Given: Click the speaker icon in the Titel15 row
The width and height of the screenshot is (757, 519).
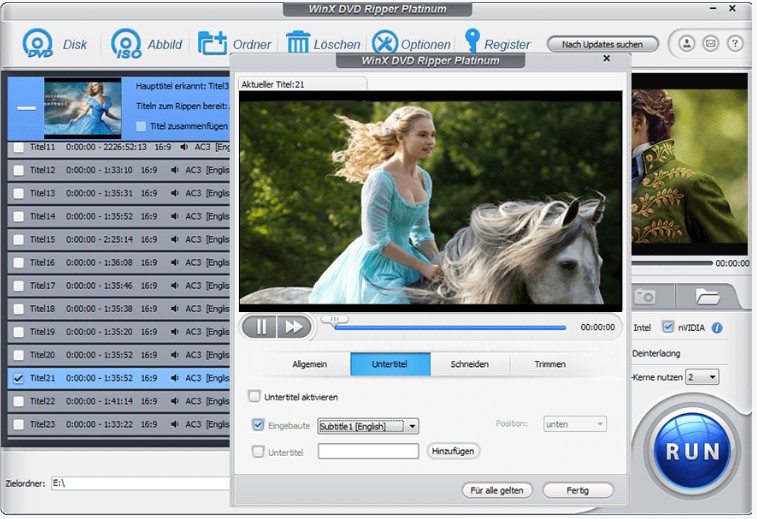Looking at the screenshot, I should (175, 239).
